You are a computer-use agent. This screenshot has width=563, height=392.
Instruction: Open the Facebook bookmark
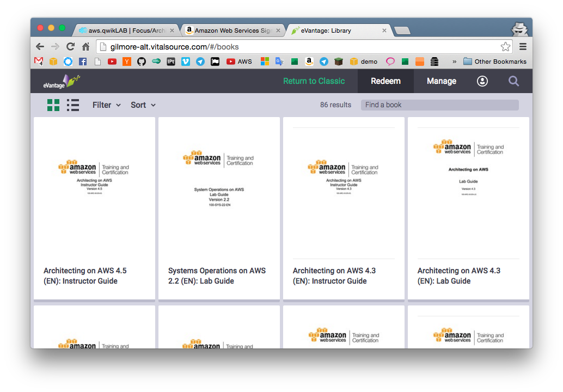(x=83, y=62)
